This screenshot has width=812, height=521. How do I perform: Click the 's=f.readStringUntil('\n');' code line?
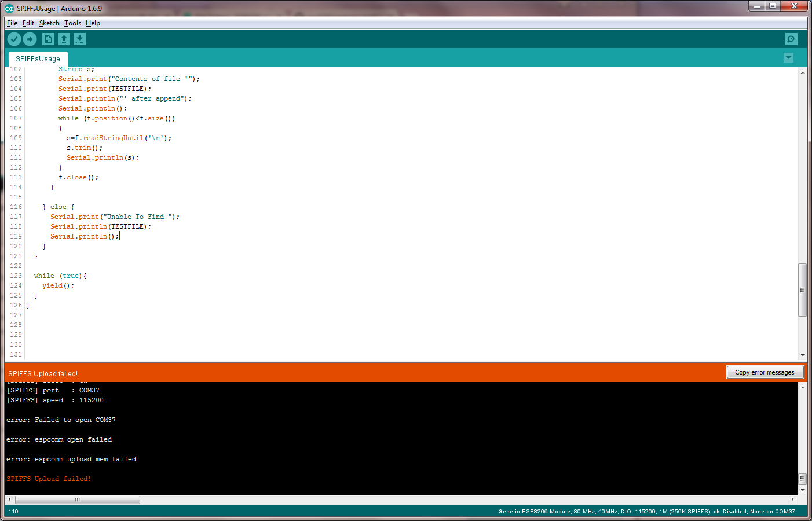point(119,138)
